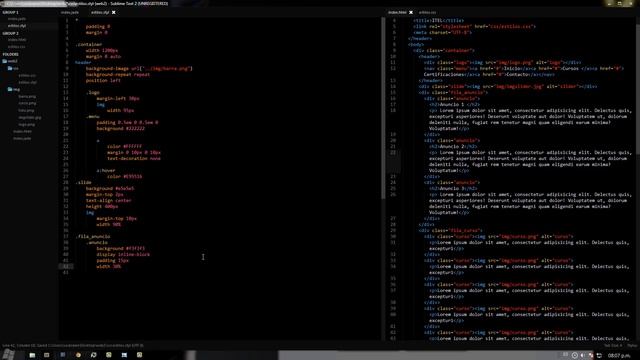This screenshot has width=640, height=360.
Task: Close the index.html tab in right pane
Action: 411,13
